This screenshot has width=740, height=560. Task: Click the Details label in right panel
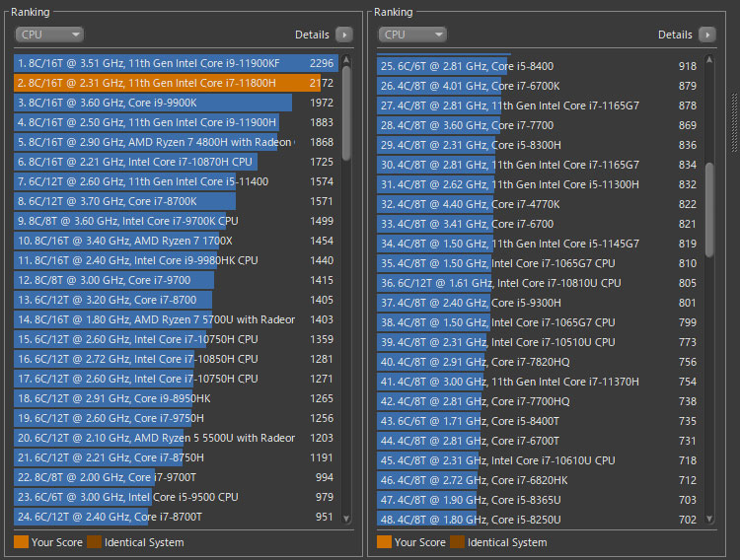[x=675, y=35]
